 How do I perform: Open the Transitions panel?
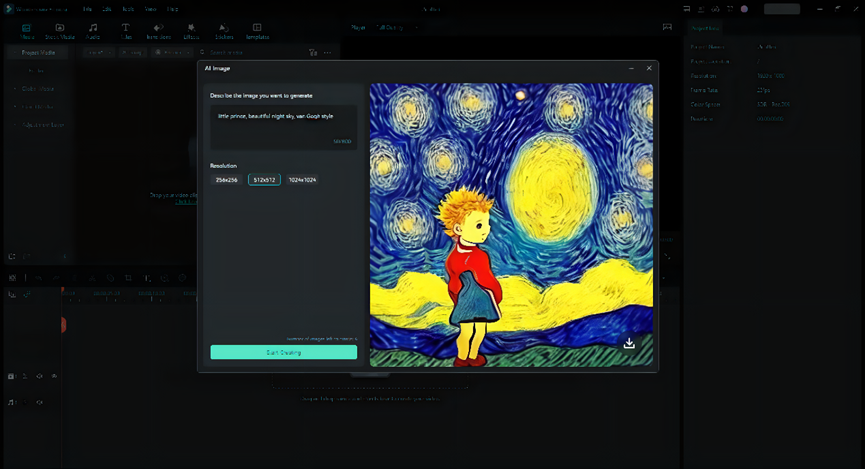[158, 31]
